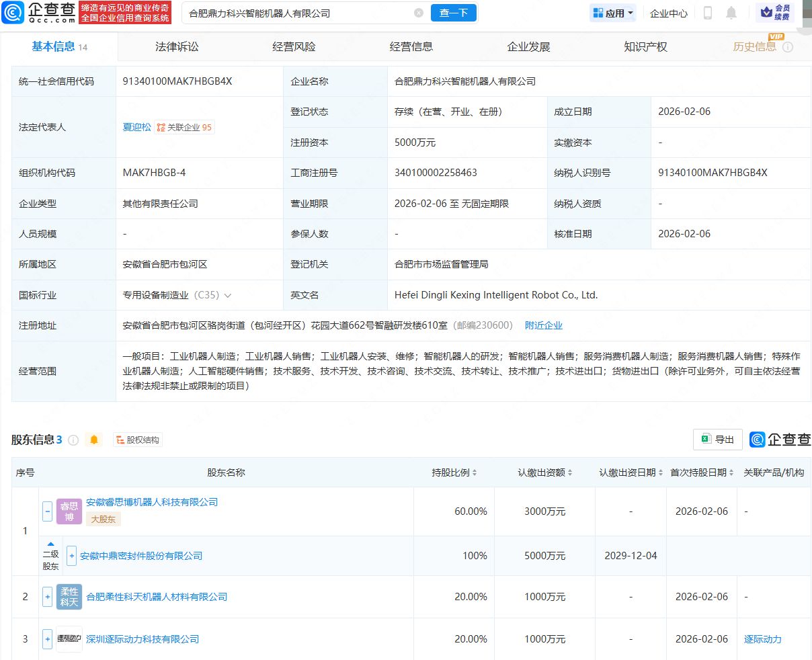812x660 pixels.
Task: Click the 睿思博 company avatar thumbnail
Action: point(69,511)
